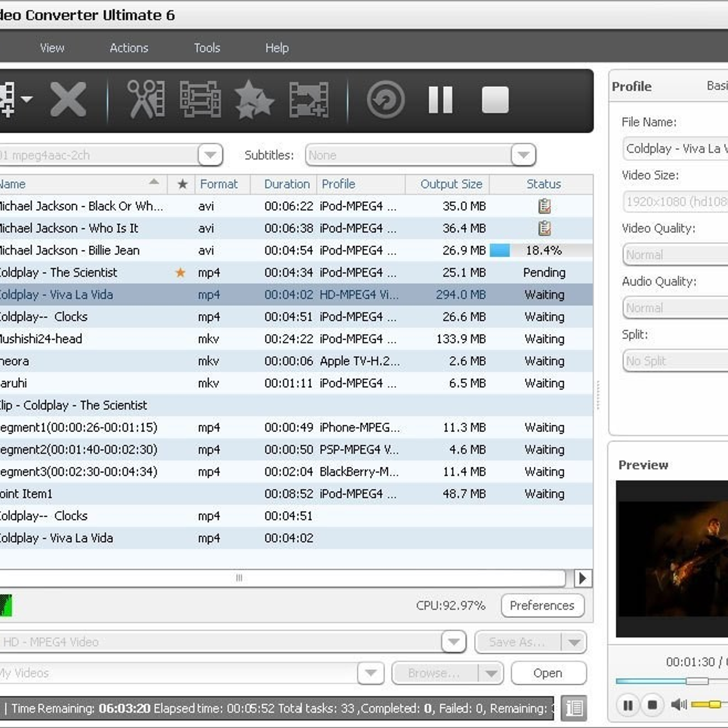Sort by Output Size column header
Screen dimensions: 728x728
447,184
